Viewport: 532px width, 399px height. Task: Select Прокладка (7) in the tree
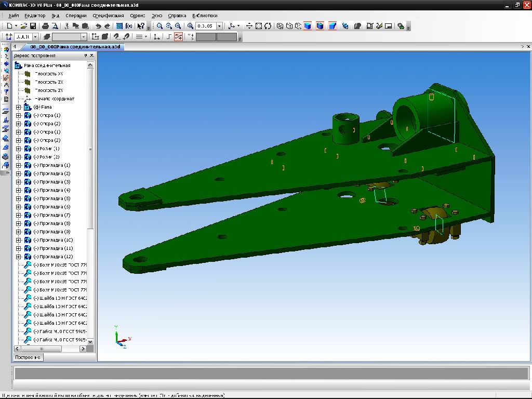point(52,215)
